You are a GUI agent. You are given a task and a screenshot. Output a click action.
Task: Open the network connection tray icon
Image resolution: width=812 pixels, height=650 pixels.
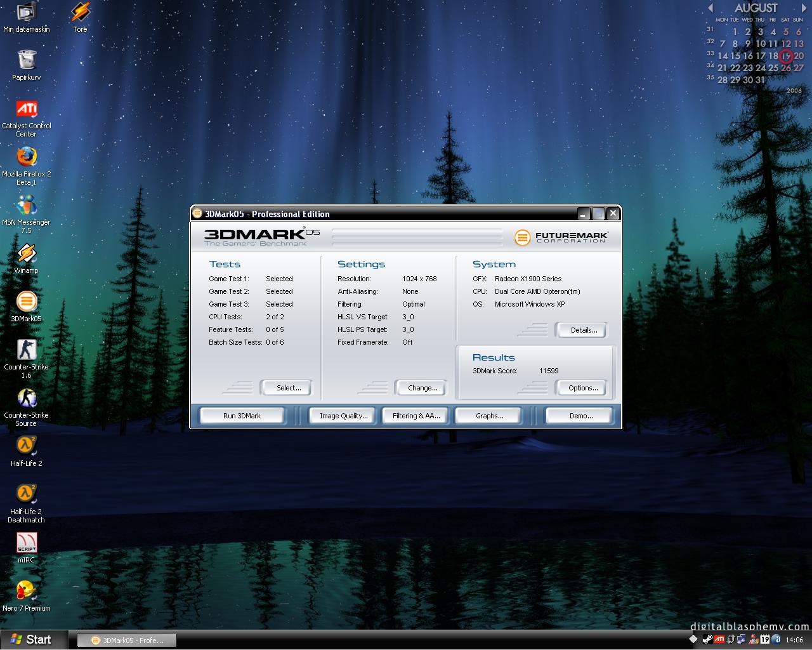742,639
